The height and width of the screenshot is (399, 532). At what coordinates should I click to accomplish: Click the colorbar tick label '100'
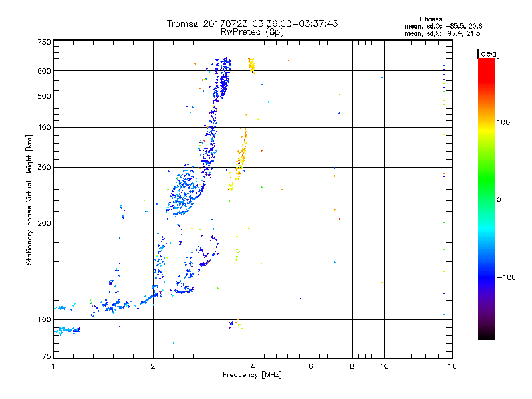point(503,122)
